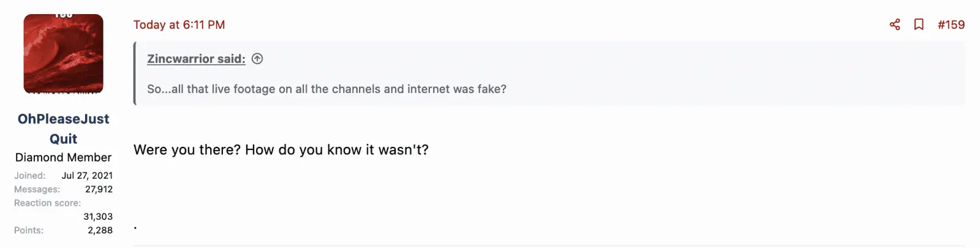The image size is (980, 248).
Task: Click the "Reaction score:" label
Action: [x=47, y=203]
